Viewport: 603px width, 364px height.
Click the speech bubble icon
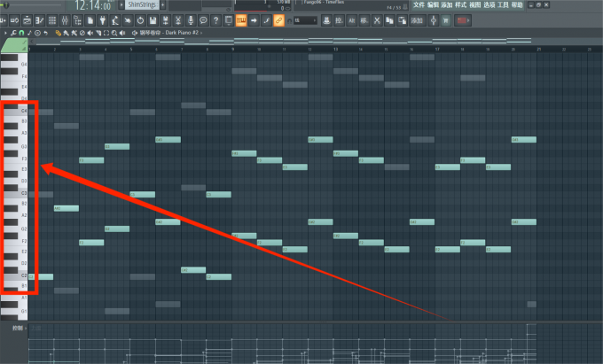203,20
